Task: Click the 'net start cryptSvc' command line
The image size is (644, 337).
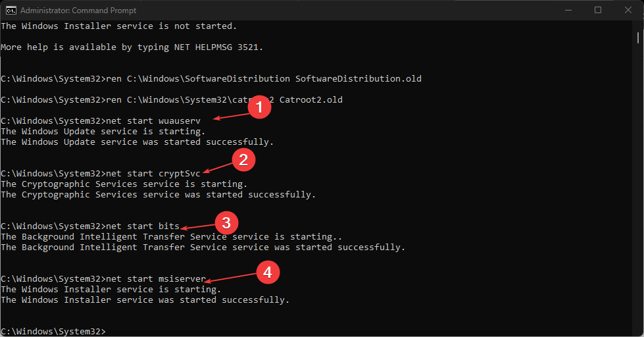Action: [x=101, y=173]
